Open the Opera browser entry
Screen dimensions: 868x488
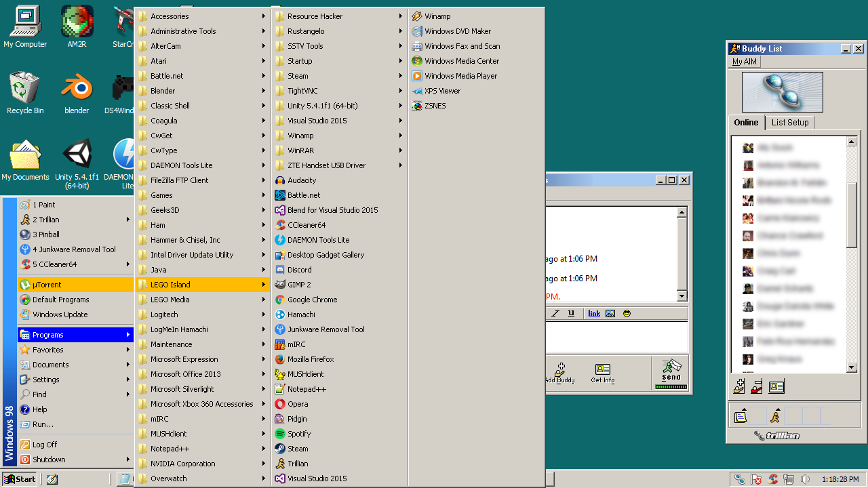(x=340, y=404)
